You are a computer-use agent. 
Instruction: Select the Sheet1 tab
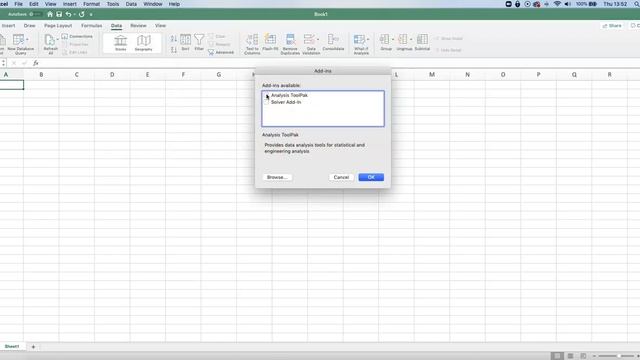[x=11, y=347]
